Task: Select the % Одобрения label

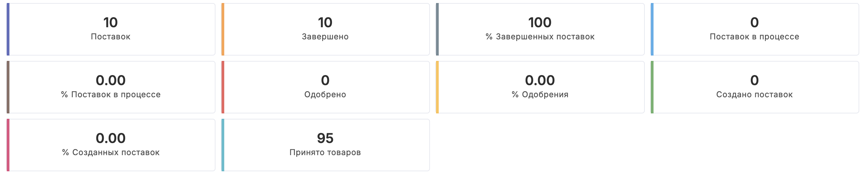Action: point(540,95)
